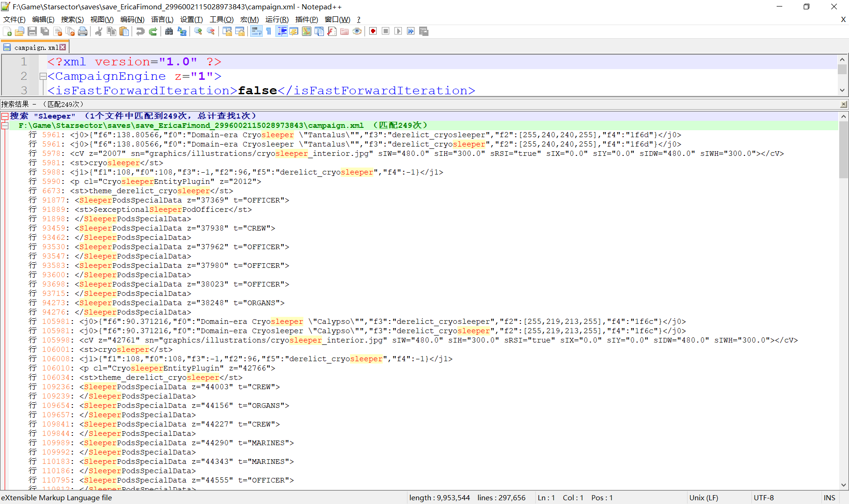Collapse the campaign.xml file path node
The height and width of the screenshot is (504, 849).
tap(4, 125)
